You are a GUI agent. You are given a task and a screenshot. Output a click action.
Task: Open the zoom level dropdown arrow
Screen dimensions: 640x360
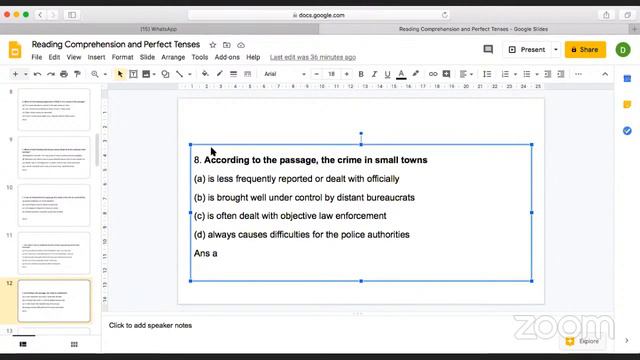[x=105, y=74]
